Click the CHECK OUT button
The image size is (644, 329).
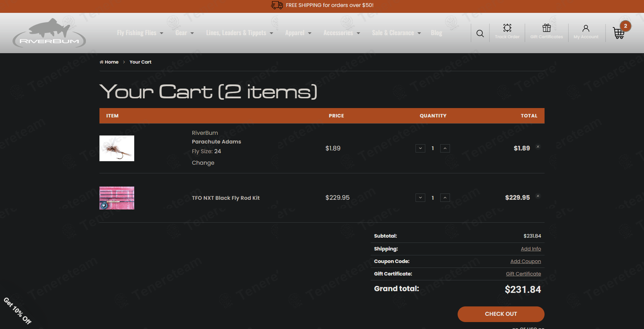coord(501,314)
